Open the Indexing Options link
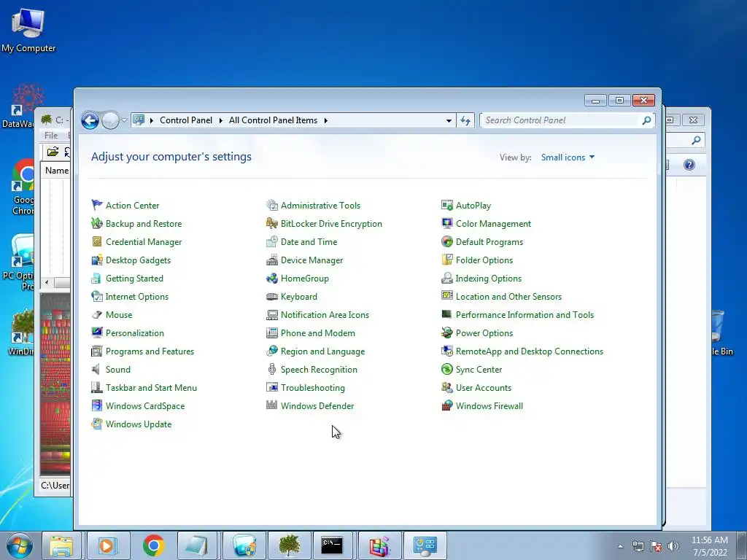 [488, 279]
